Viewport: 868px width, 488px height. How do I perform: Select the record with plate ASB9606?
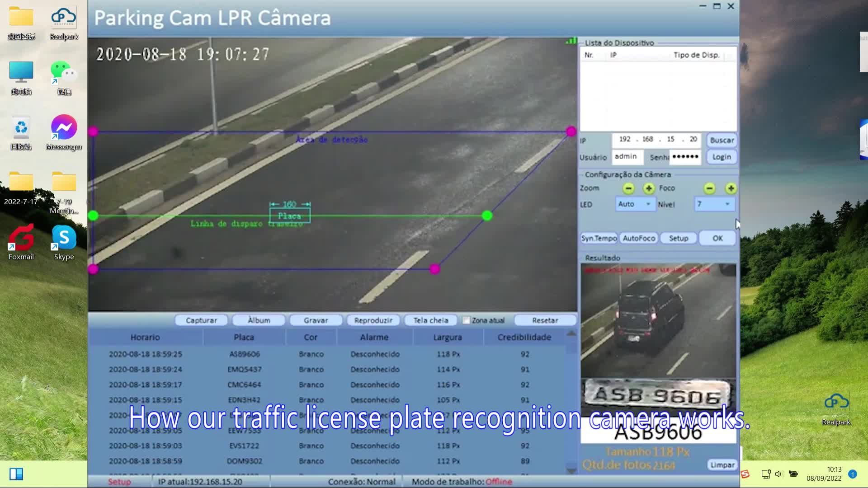pos(244,354)
